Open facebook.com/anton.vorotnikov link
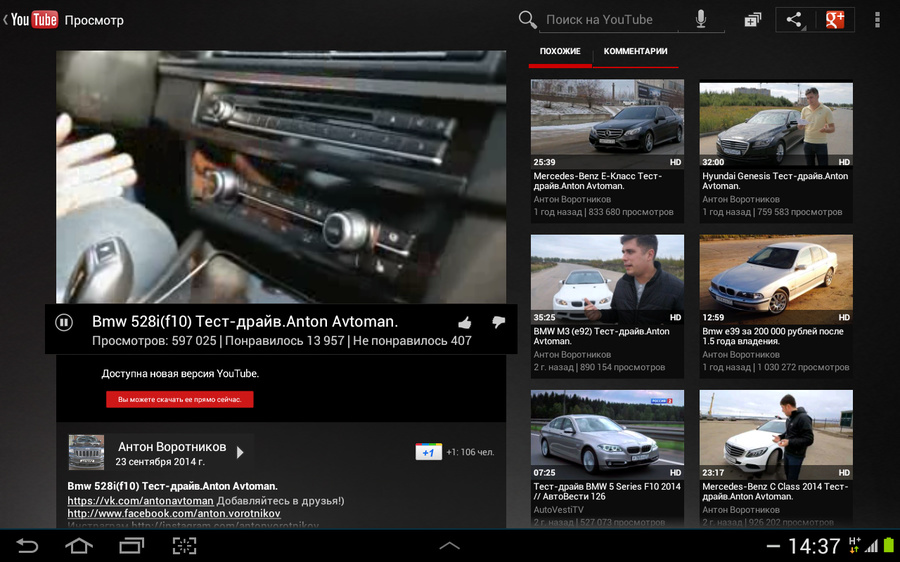 coord(174,514)
